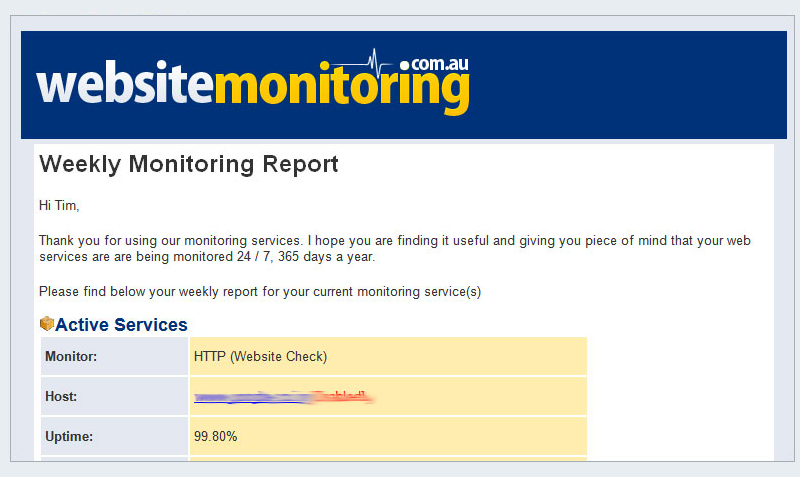Click the yellow 'monitoring' word in logo
Viewport: 800px width, 477px height.
click(x=341, y=88)
